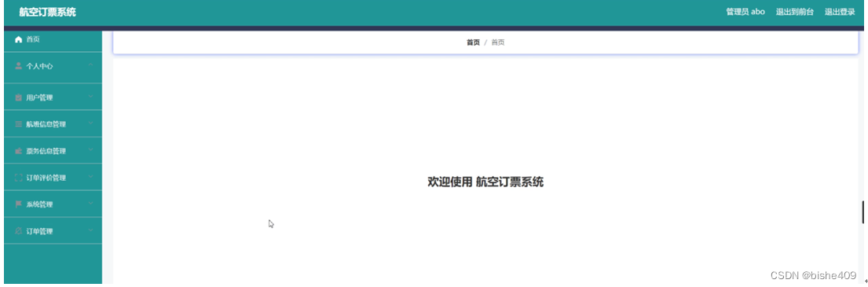Click the frame icon beside 订单评价管理

(x=18, y=178)
